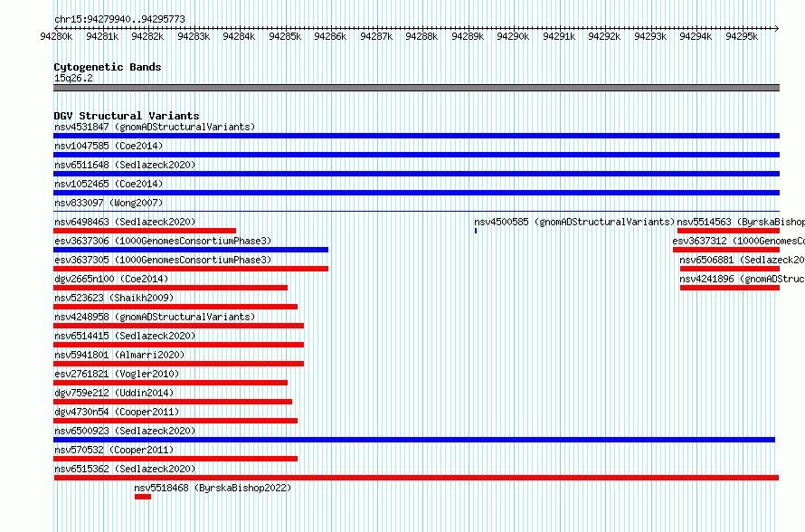Click the blue bar of esv3637306
Screen dimensions: 805x532
coord(191,250)
